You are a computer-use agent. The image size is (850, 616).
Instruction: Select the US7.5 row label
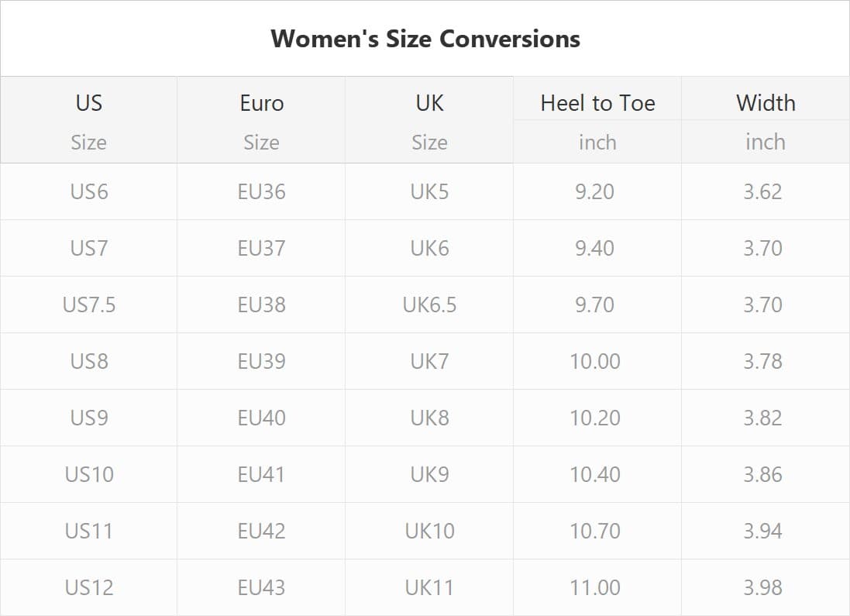pyautogui.click(x=89, y=305)
